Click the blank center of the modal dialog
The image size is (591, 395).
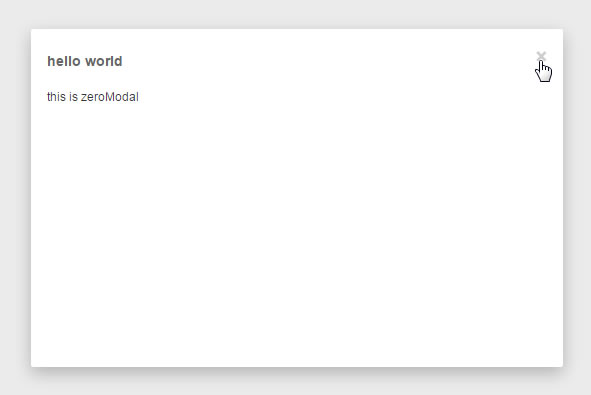coord(297,198)
